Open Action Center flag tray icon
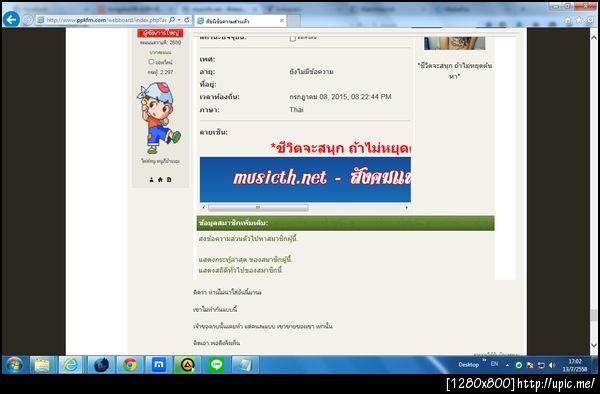Viewport: 600px width, 394px height. click(530, 365)
